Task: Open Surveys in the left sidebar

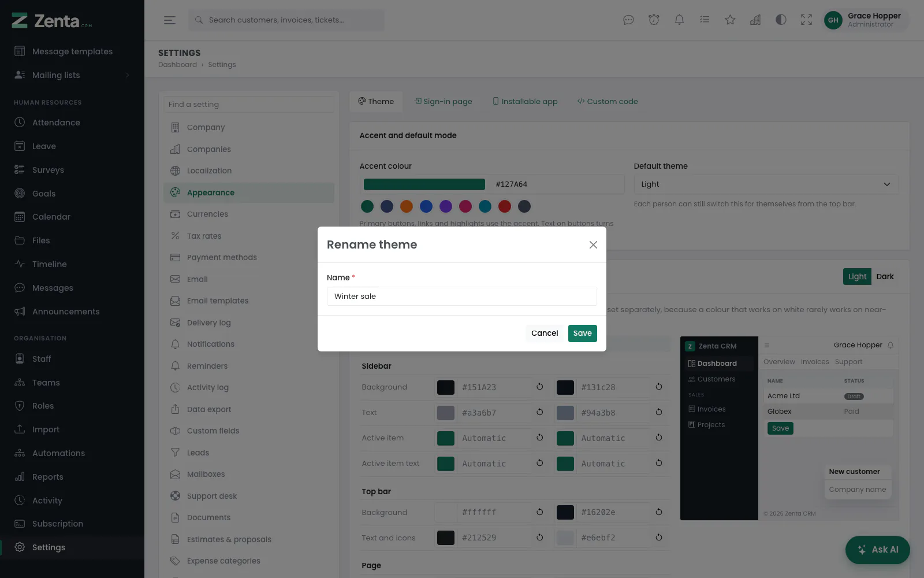Action: (x=72, y=170)
